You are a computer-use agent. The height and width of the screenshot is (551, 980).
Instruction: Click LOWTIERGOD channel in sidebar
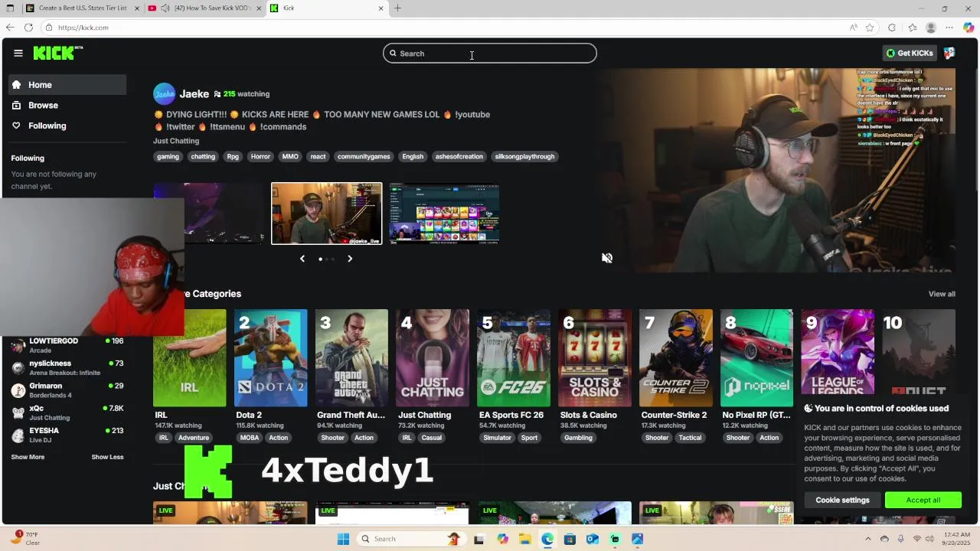point(67,345)
